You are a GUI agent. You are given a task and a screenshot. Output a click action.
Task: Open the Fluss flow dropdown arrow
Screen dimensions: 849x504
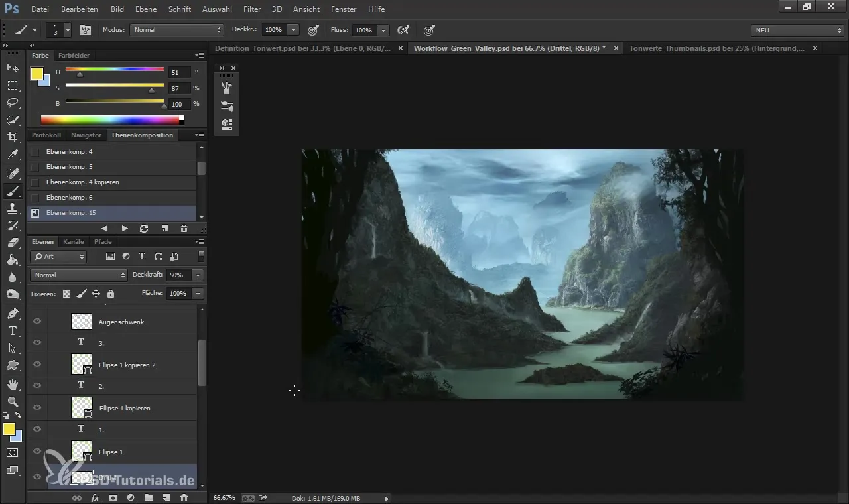click(383, 30)
